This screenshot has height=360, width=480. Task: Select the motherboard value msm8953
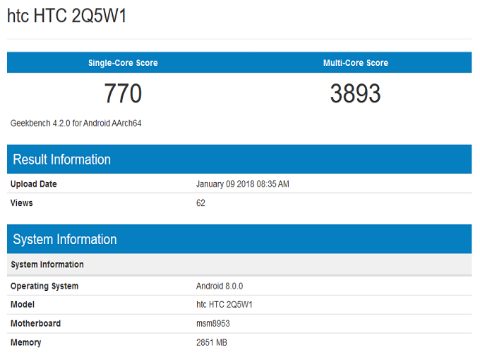(213, 323)
